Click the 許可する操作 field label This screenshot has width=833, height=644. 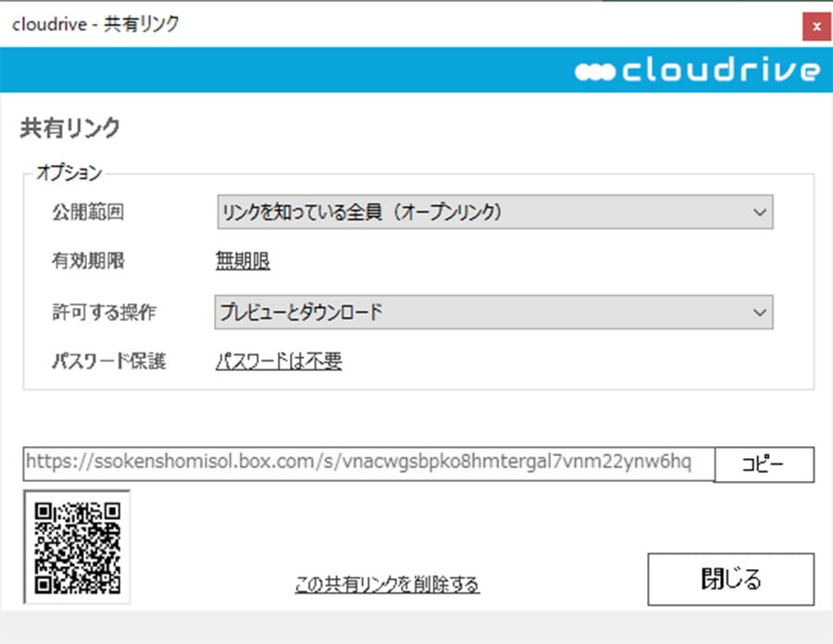104,312
